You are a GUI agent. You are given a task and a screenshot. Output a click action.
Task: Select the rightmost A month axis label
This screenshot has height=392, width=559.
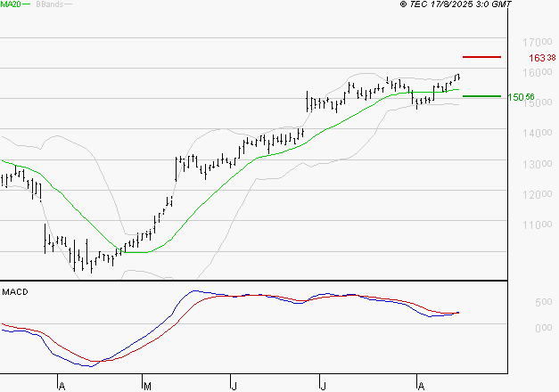pos(419,386)
